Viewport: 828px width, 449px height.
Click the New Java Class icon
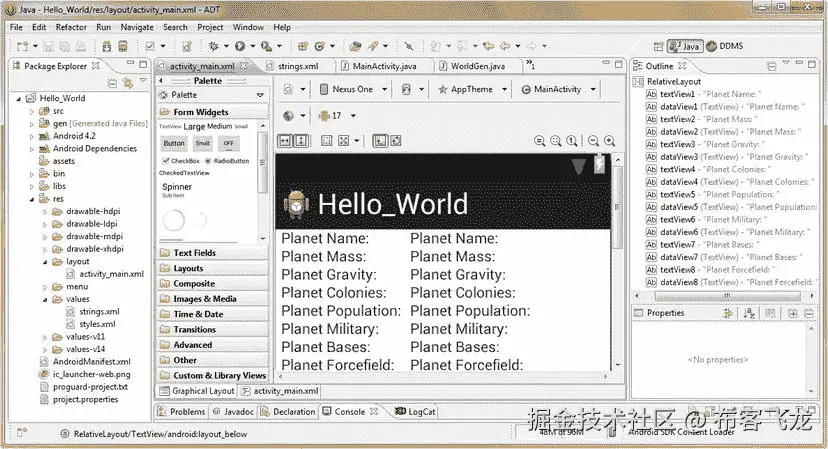[x=319, y=46]
